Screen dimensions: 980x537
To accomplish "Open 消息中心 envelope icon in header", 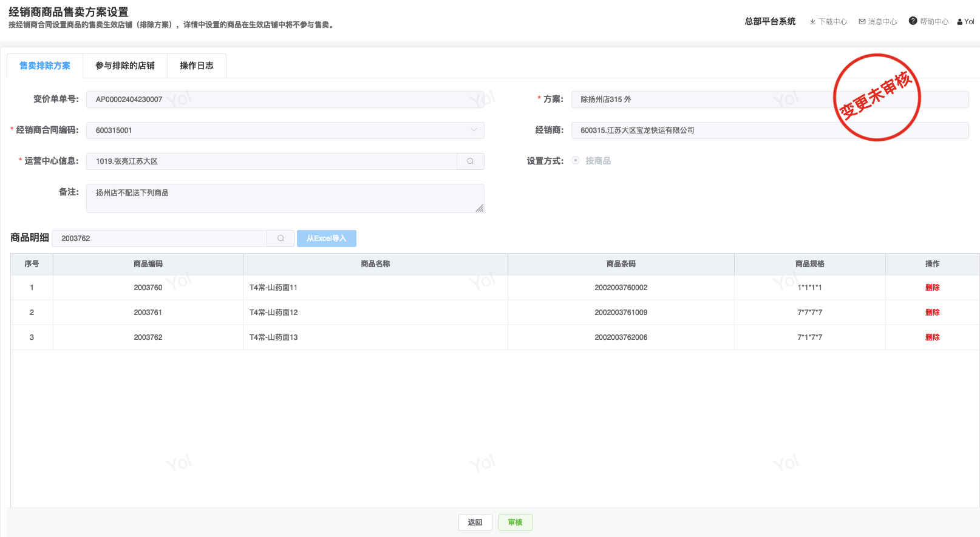I will 862,22.
